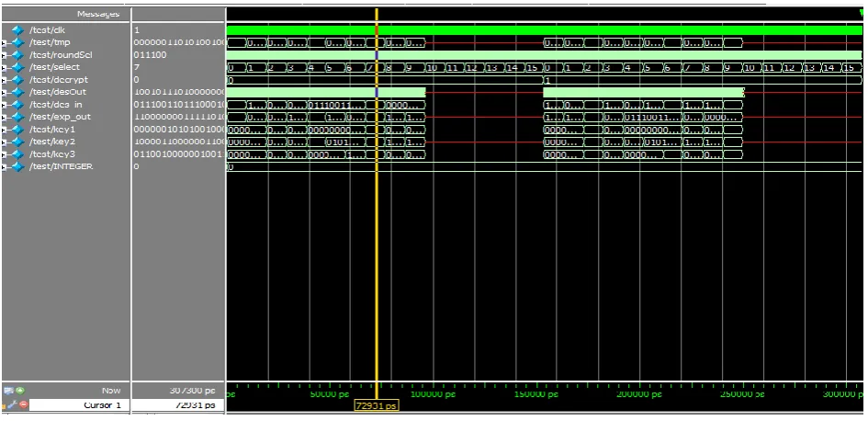
Task: Select the /test/key2 signal name
Action: pos(52,142)
